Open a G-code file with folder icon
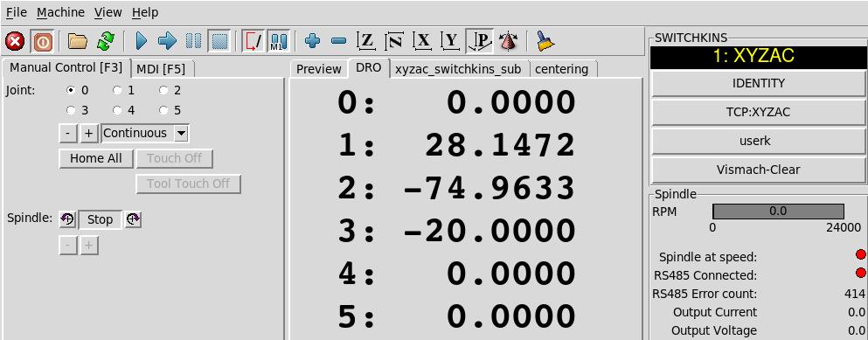The height and width of the screenshot is (340, 868). pos(78,42)
